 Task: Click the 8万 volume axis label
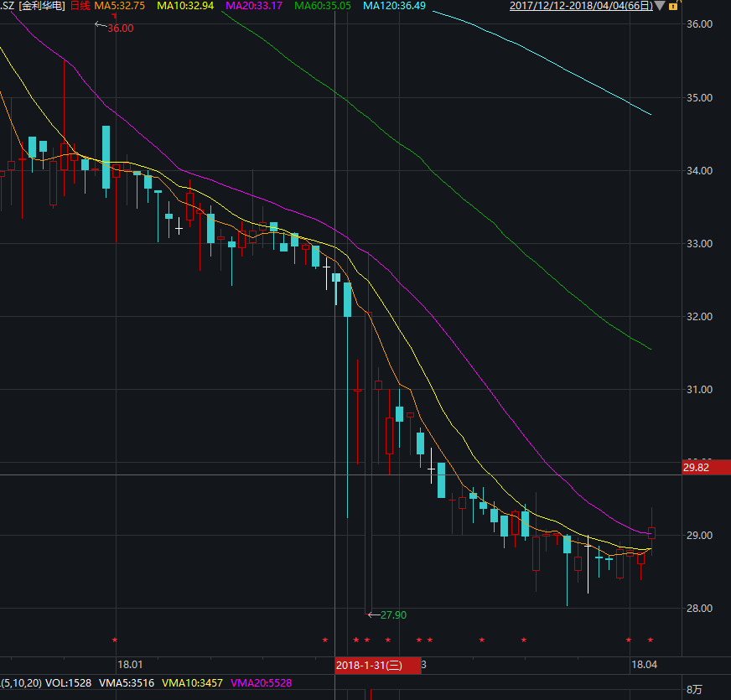694,690
